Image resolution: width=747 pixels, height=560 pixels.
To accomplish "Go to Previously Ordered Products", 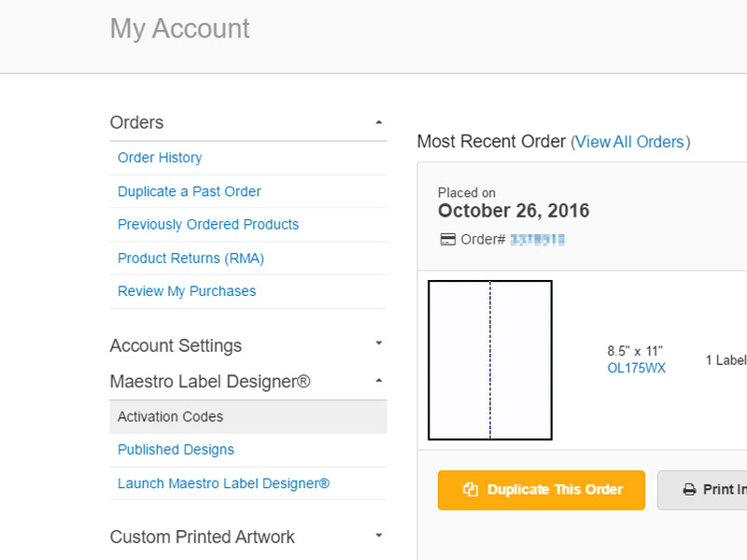I will 208,224.
